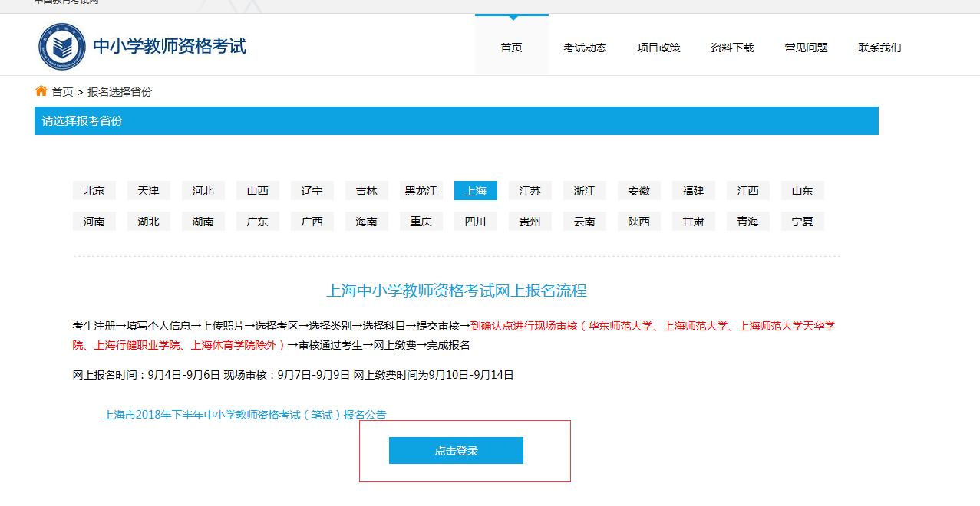Choose 浙江 as exam province
This screenshot has height=506, width=980.
(x=585, y=191)
